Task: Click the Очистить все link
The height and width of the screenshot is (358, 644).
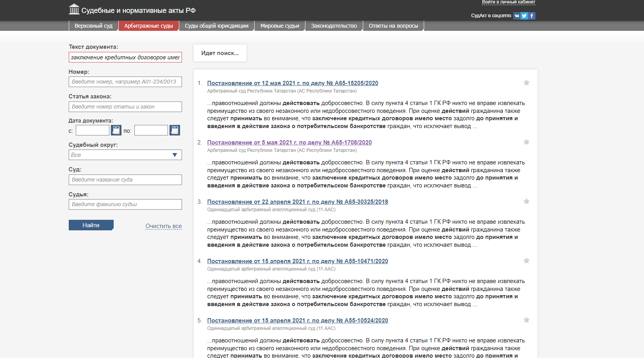Action: tap(163, 226)
